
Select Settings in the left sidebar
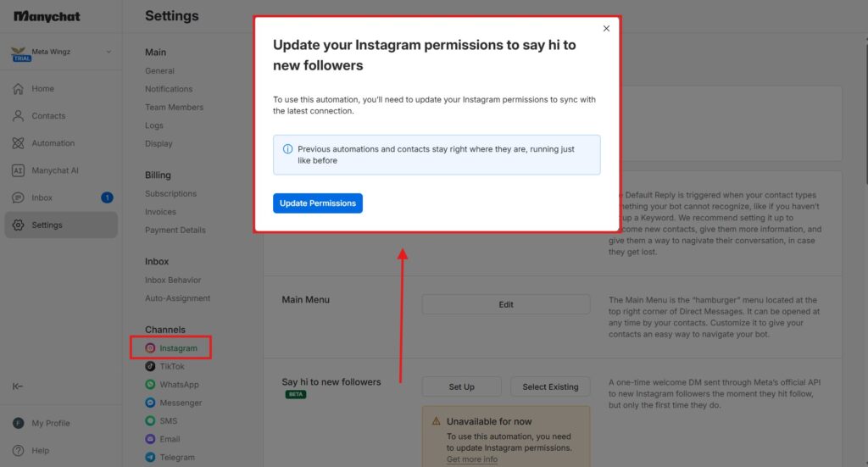coord(61,225)
